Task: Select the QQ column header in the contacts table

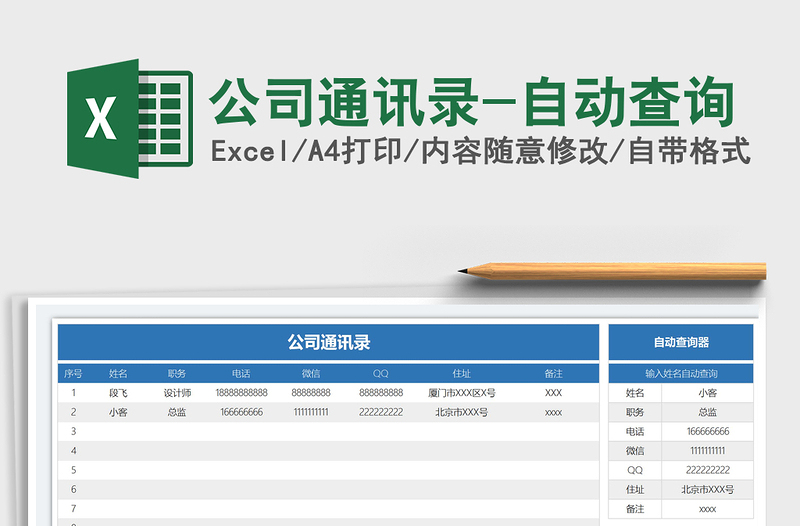Action: (381, 373)
